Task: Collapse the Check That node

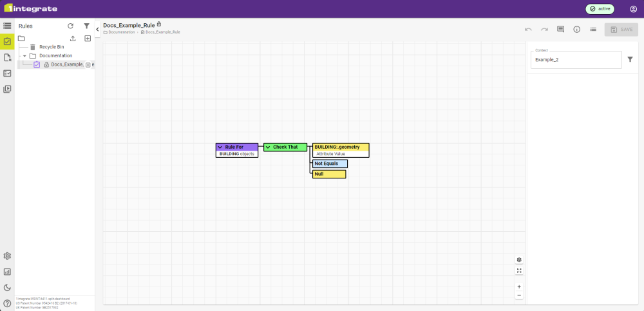Action: click(x=268, y=147)
